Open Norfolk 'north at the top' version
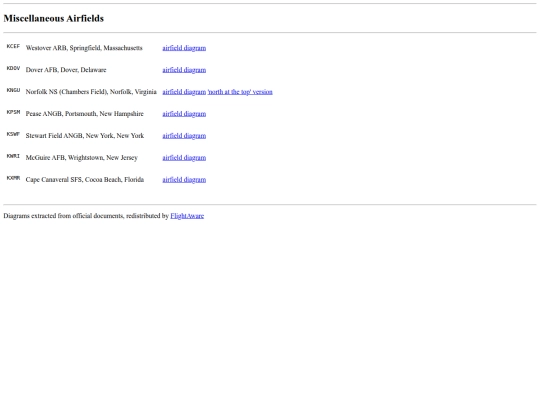This screenshot has height=405, width=540. (x=240, y=92)
